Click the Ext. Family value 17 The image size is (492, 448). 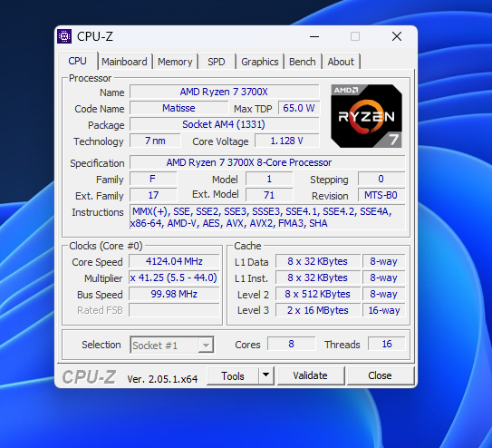[153, 195]
